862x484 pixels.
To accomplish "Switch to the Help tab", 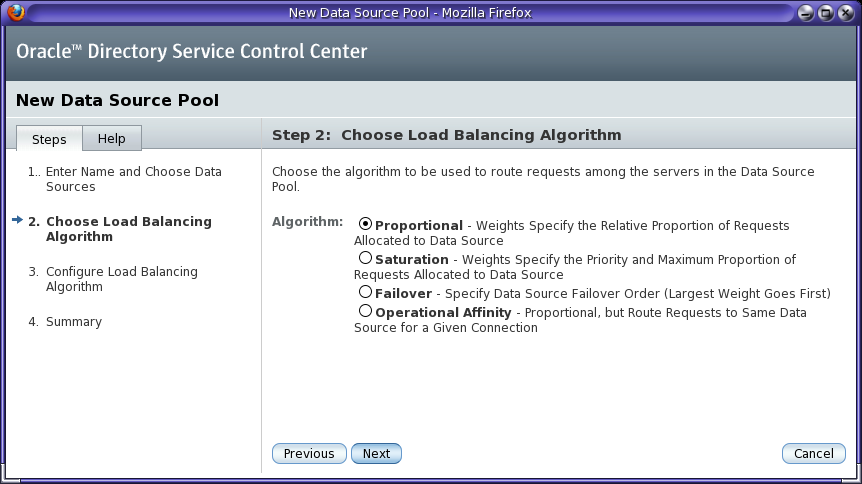I will (x=112, y=139).
